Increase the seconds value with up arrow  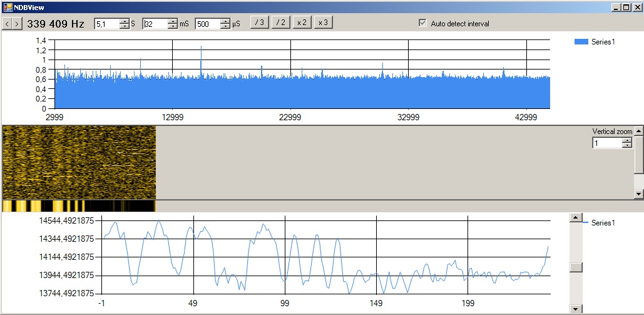(x=124, y=21)
